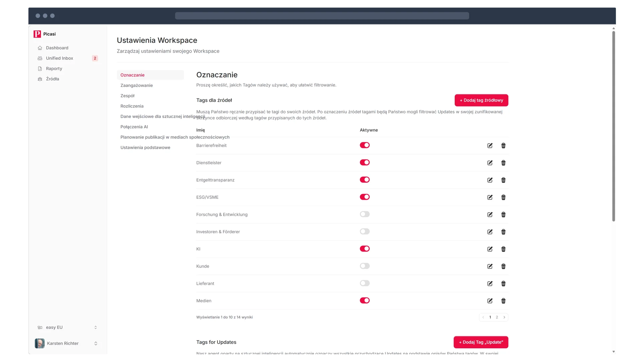
Task: Delete the Lieferant tag
Action: point(503,284)
